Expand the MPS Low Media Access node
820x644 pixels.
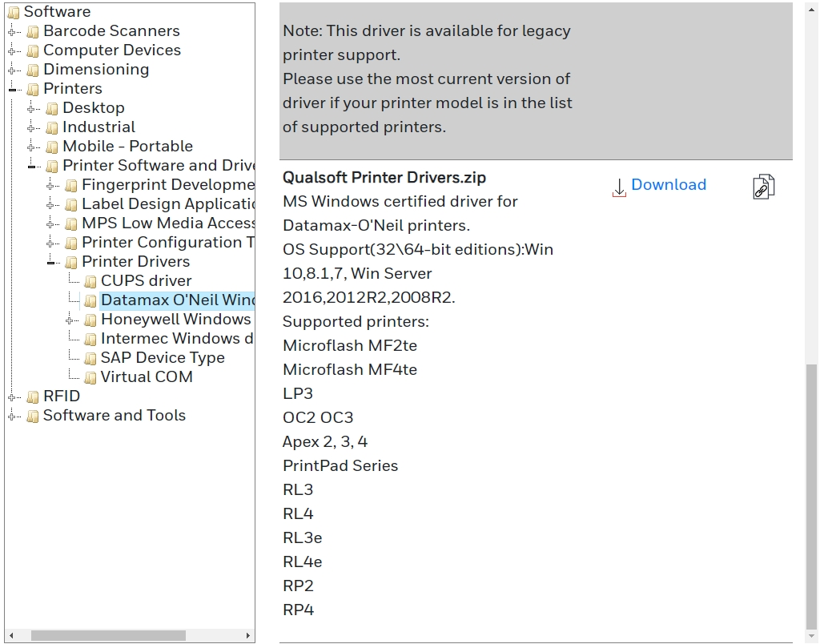50,224
